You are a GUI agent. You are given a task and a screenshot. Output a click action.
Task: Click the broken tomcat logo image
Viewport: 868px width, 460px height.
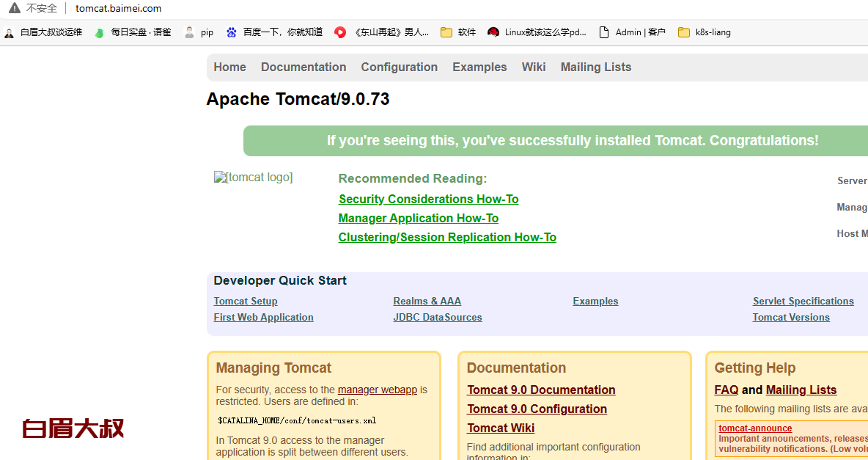coord(253,178)
